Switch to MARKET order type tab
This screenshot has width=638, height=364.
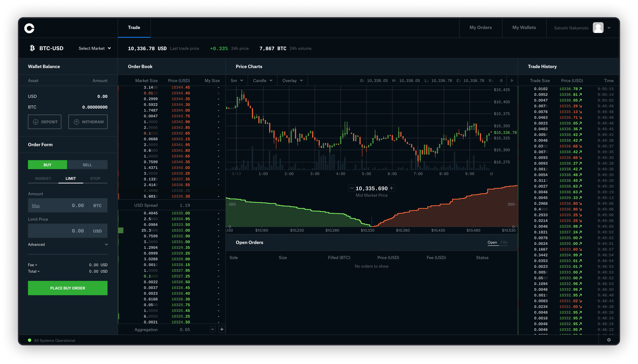42,178
